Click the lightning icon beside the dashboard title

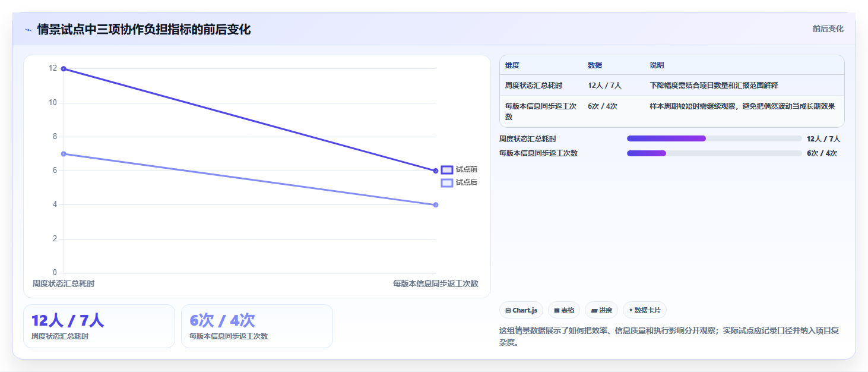[28, 30]
